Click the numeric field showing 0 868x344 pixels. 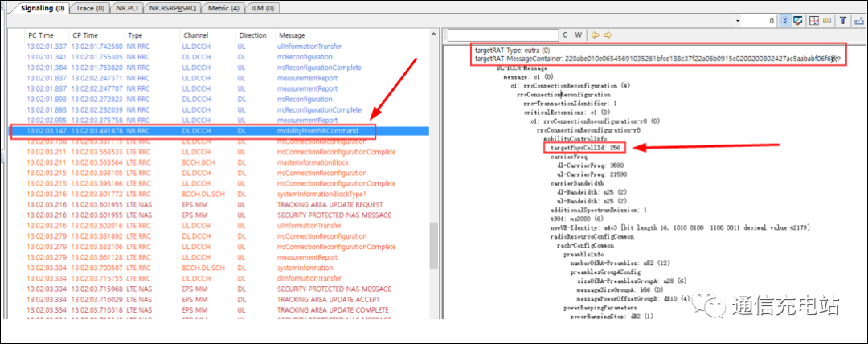(x=760, y=21)
